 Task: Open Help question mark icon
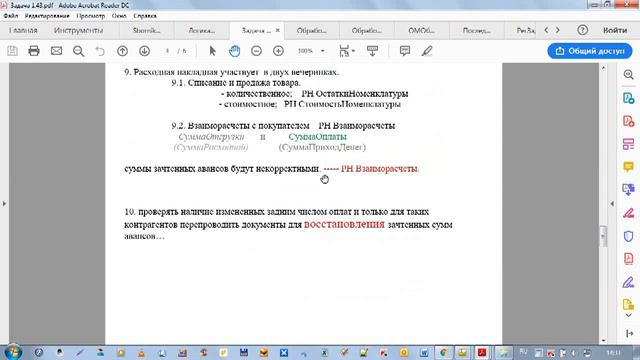pos(582,30)
